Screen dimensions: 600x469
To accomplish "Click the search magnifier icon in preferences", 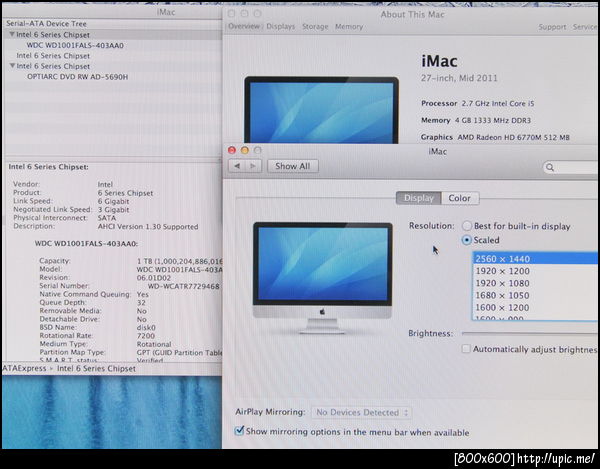I will point(550,167).
